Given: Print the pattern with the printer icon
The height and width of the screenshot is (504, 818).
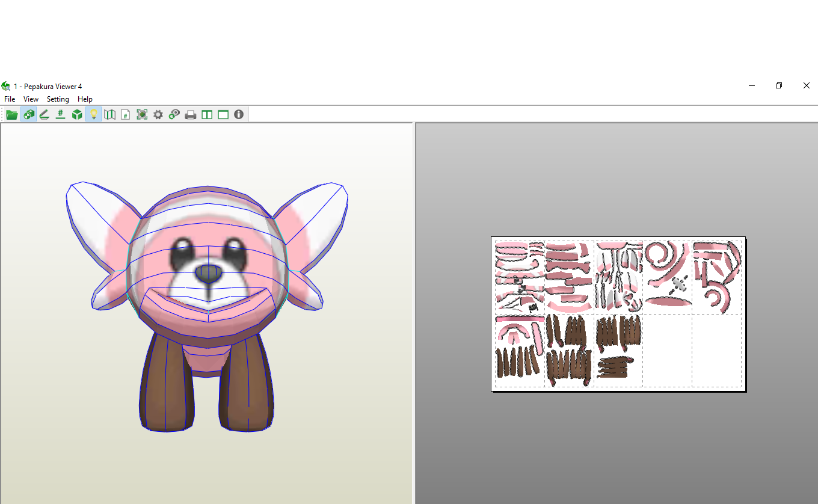Looking at the screenshot, I should click(x=191, y=114).
